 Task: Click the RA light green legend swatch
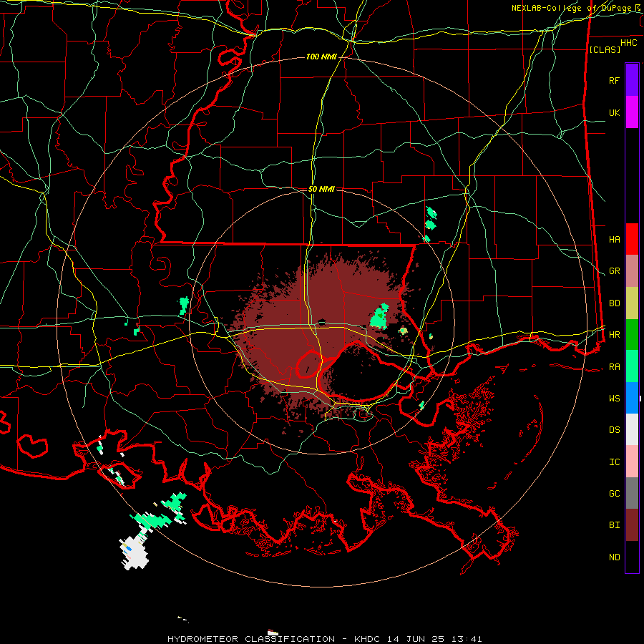[632, 366]
